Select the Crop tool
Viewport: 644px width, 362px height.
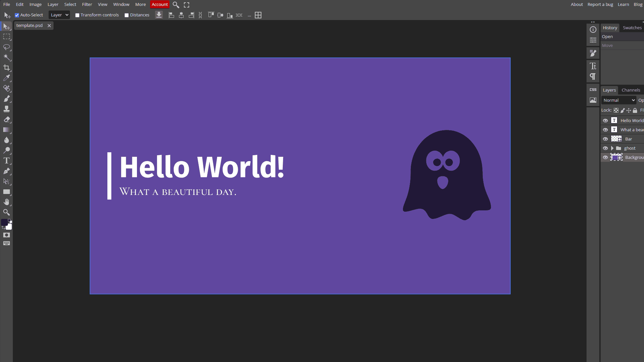point(7,68)
